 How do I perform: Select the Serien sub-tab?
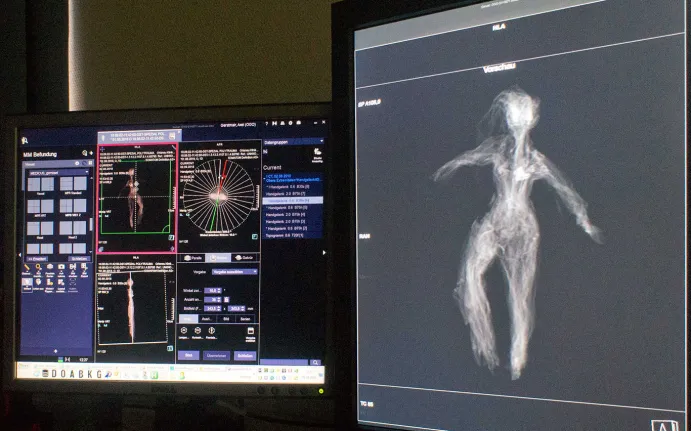pyautogui.click(x=245, y=319)
